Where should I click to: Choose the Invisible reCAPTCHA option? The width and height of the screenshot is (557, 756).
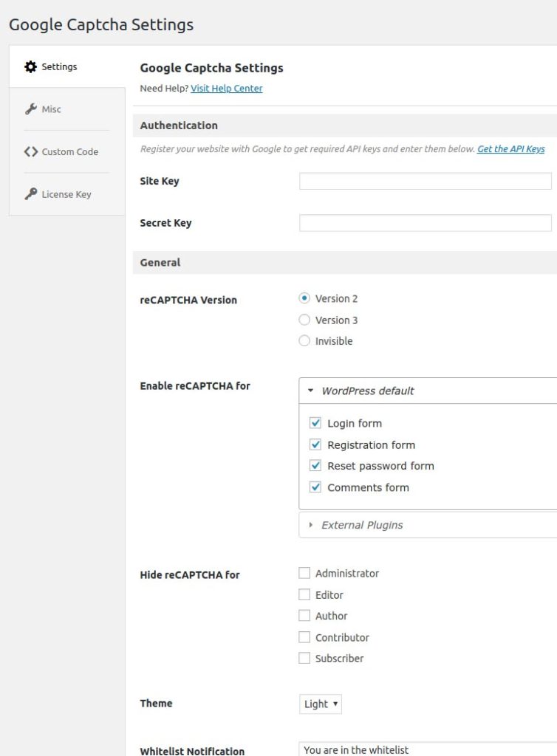click(x=304, y=341)
